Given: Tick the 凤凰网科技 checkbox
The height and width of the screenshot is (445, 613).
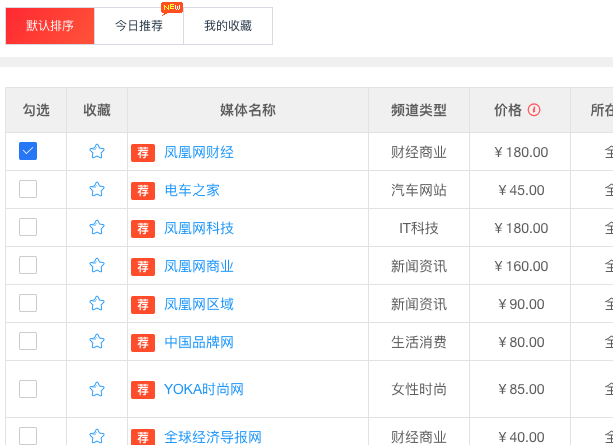Looking at the screenshot, I should click(x=28, y=227).
